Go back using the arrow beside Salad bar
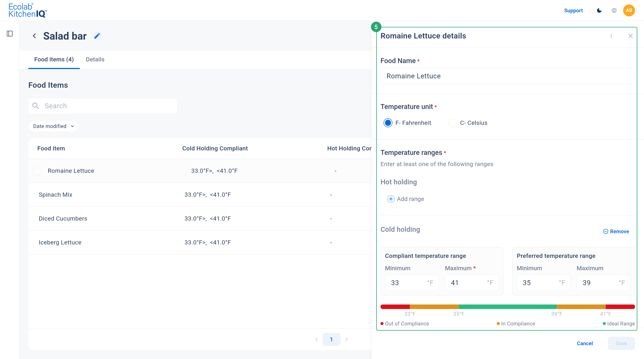Viewport: 644px width, 359px height. point(34,36)
